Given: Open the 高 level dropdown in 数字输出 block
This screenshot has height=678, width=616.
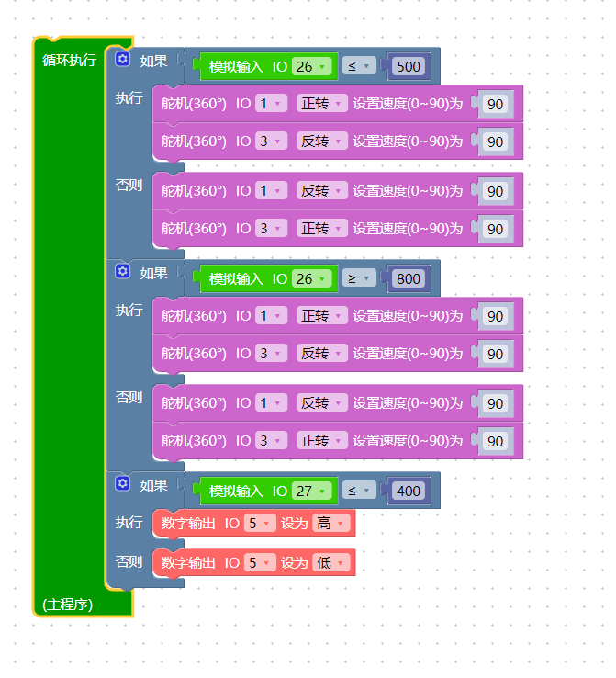Looking at the screenshot, I should [x=330, y=524].
